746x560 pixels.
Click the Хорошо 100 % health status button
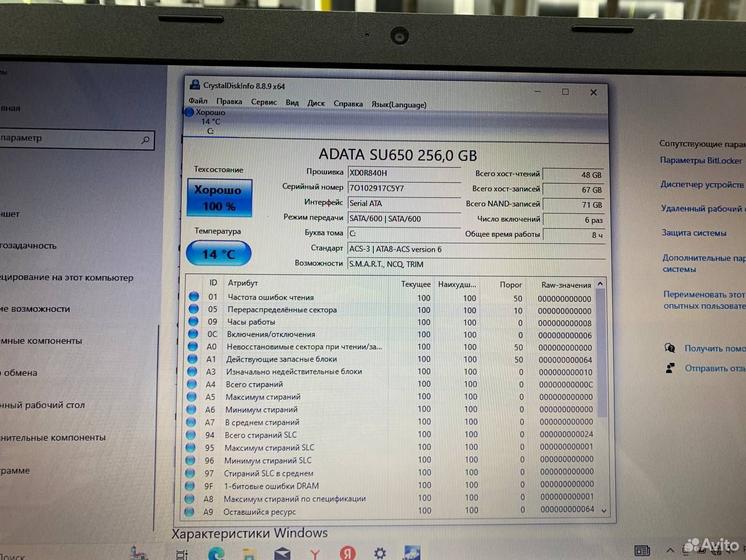pos(219,197)
